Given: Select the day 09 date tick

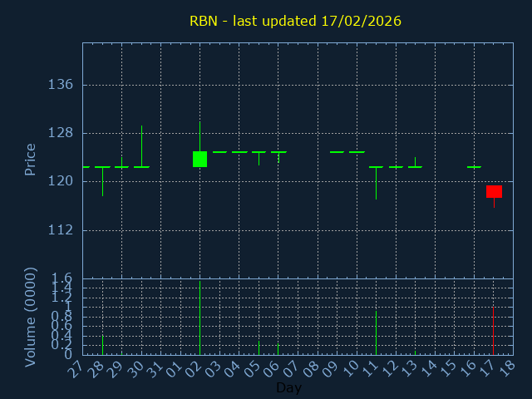Looking at the screenshot, I should pyautogui.click(x=331, y=368).
